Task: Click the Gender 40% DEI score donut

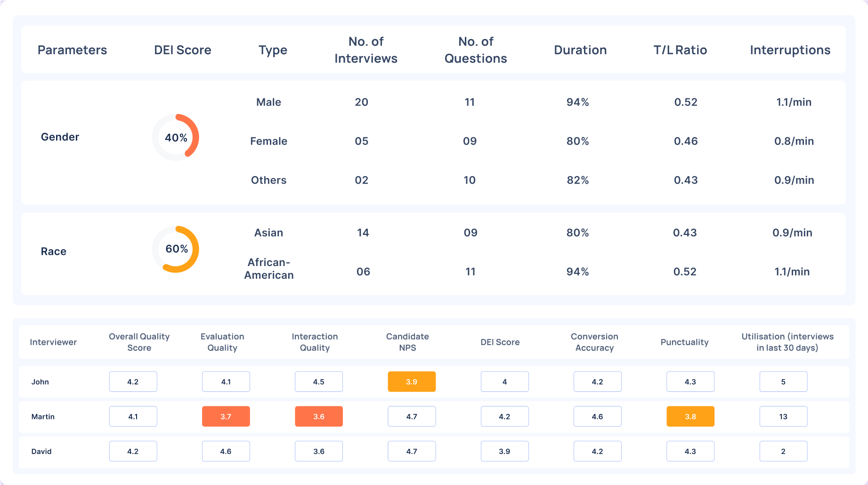Action: click(x=176, y=137)
